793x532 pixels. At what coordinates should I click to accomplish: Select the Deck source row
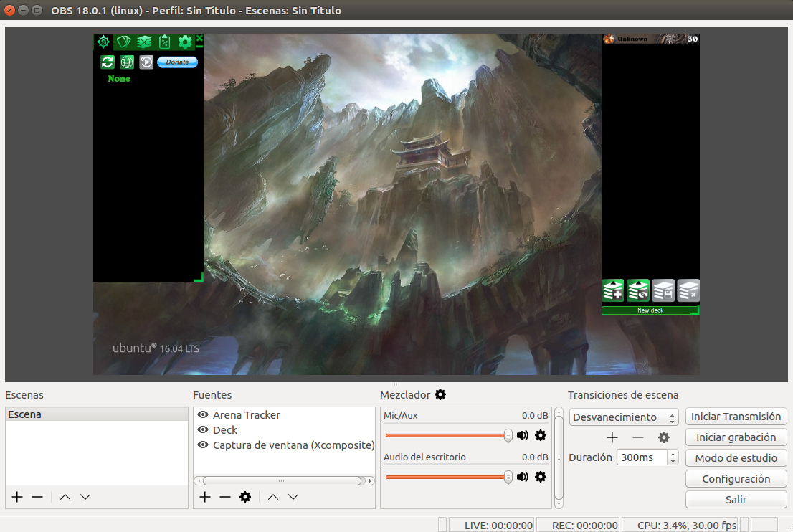pos(284,430)
